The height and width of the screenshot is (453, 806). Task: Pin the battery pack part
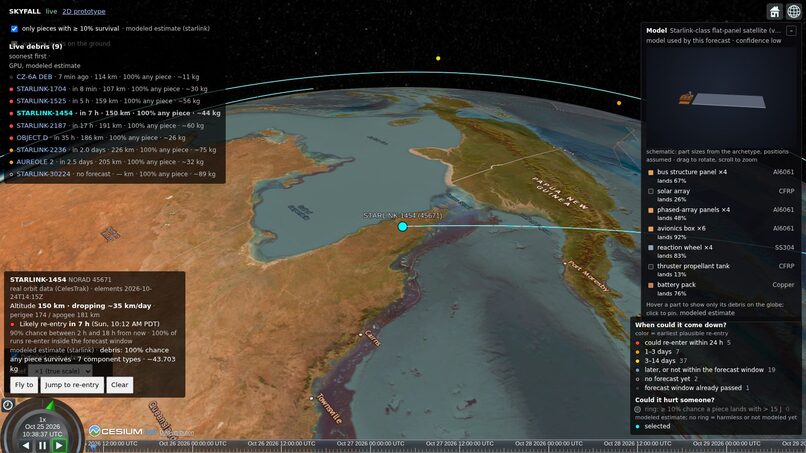pyautogui.click(x=721, y=288)
